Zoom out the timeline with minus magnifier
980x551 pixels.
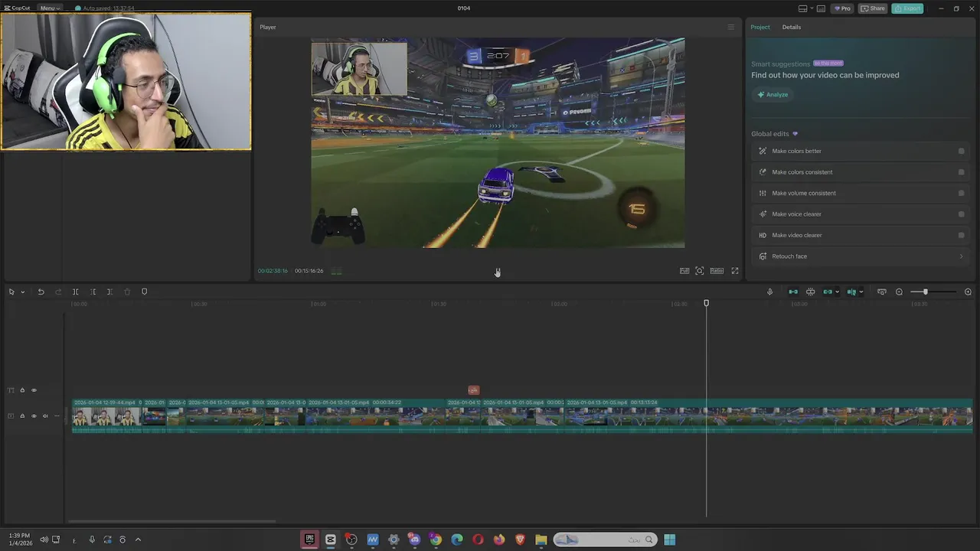tap(899, 292)
